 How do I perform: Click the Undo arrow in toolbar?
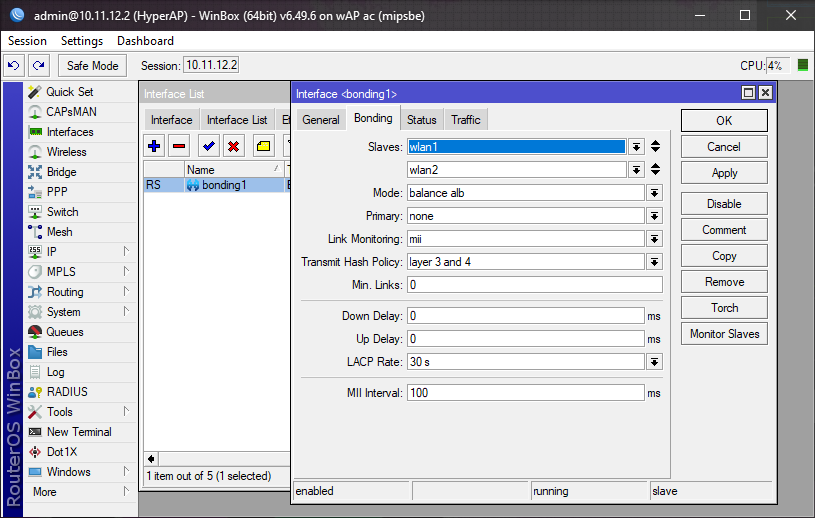[14, 66]
